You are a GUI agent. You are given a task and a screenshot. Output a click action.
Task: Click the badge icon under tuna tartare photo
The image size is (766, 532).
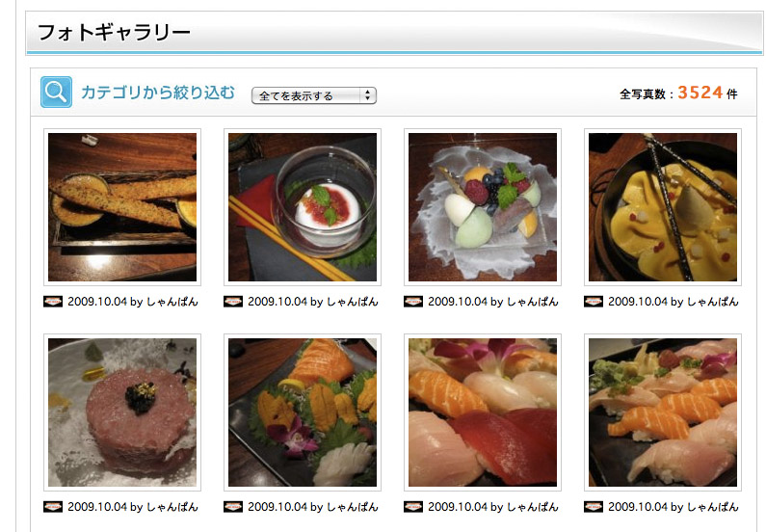click(53, 507)
